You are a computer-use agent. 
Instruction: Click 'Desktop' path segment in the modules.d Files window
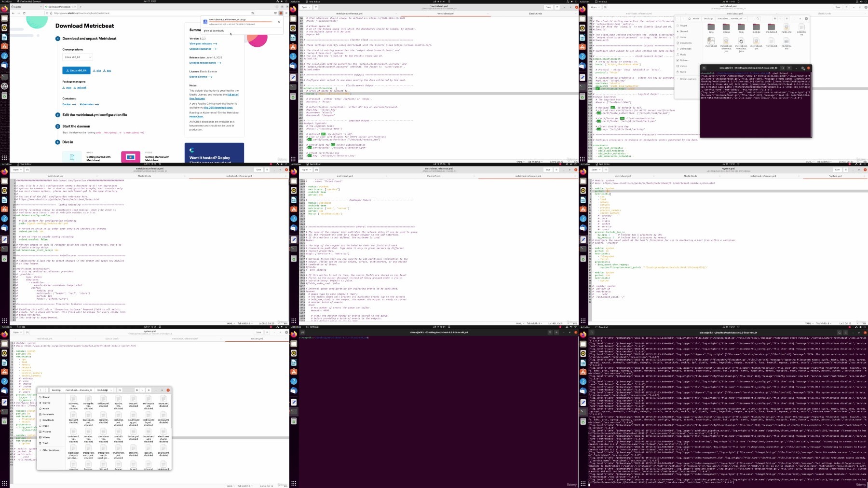(56, 390)
